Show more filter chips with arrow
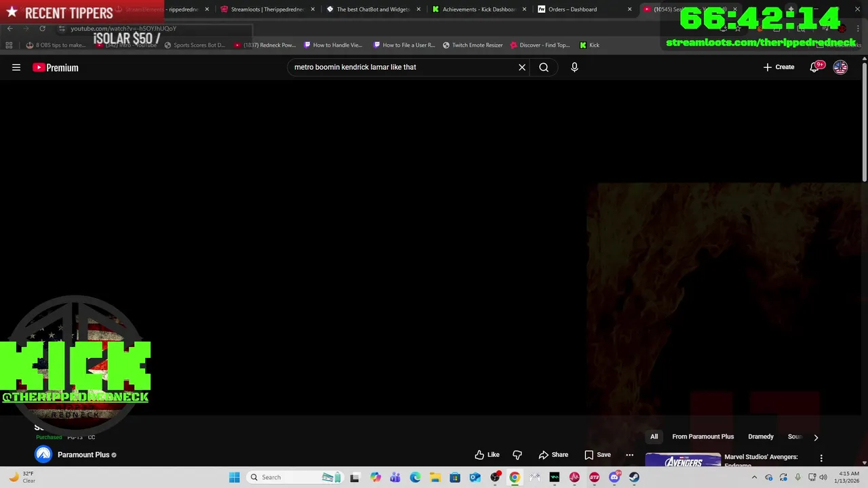 [x=816, y=437]
